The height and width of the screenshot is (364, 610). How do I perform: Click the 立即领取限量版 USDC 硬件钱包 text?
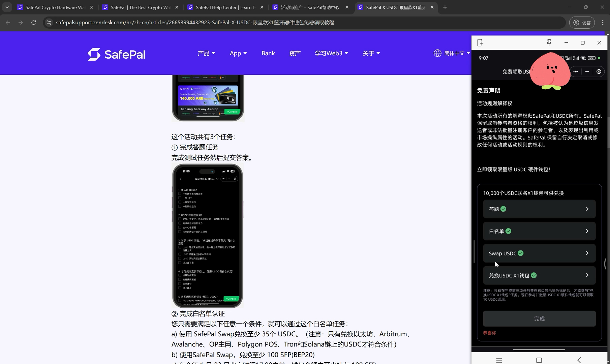(514, 170)
